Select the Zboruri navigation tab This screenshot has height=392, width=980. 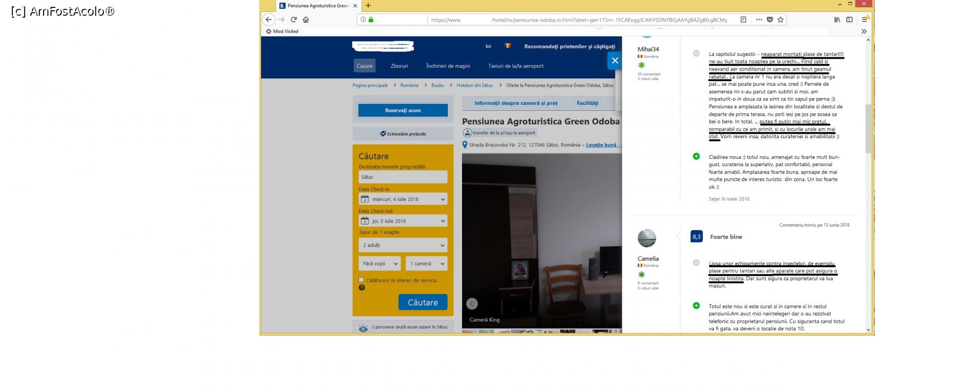point(399,66)
